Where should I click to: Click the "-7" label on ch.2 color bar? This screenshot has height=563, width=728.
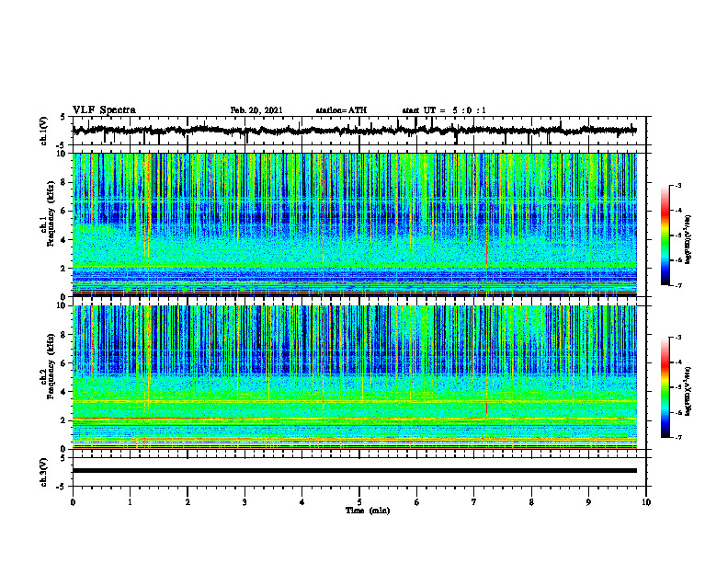point(678,437)
